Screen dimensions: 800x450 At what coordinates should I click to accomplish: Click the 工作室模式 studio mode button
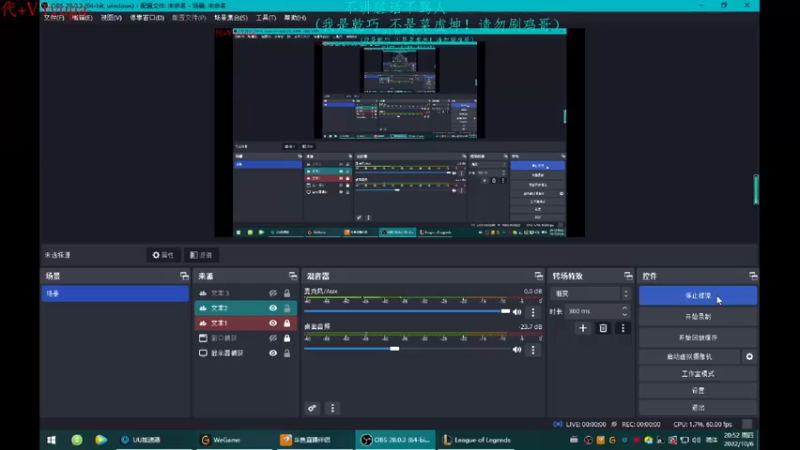(697, 374)
